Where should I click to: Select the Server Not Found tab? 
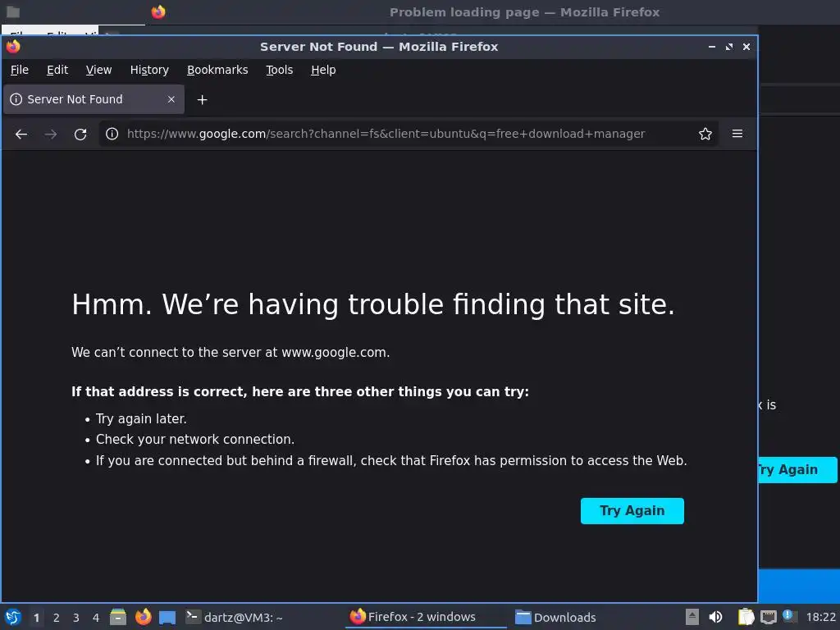point(94,99)
